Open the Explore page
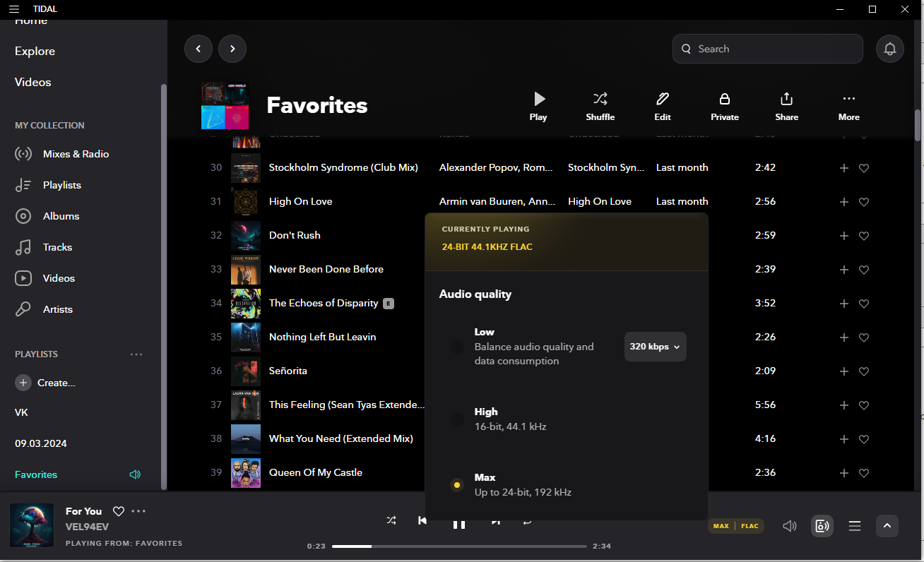This screenshot has height=562, width=924. click(x=35, y=51)
